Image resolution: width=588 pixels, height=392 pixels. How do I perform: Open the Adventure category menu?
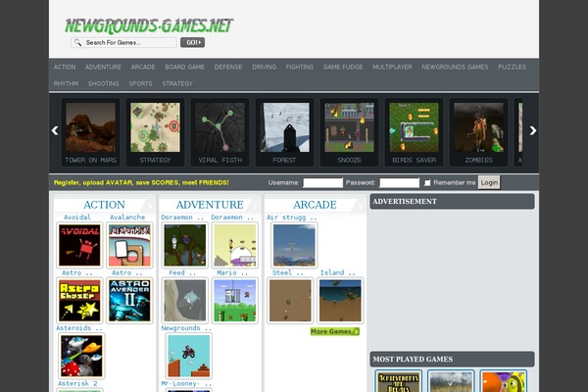click(103, 68)
